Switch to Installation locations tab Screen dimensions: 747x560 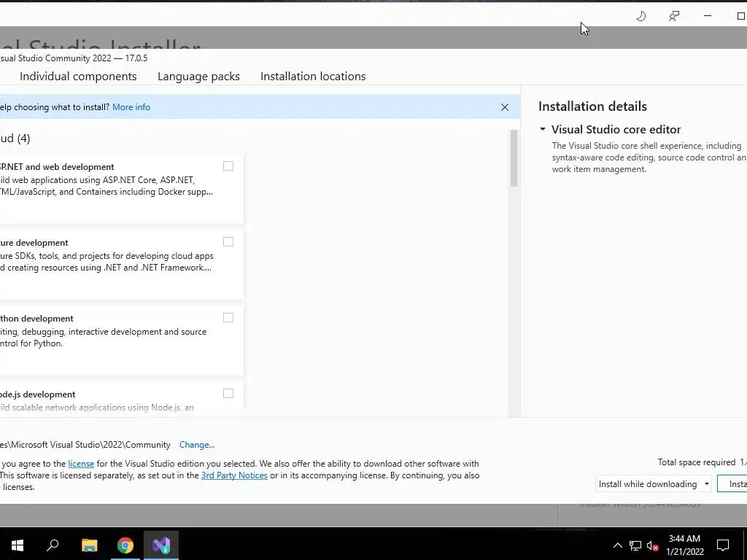pos(313,76)
